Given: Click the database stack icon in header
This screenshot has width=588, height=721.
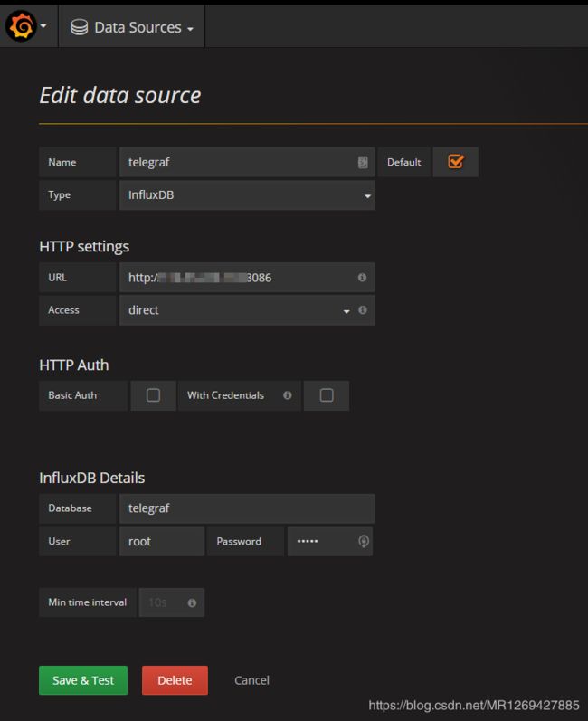Looking at the screenshot, I should click(x=79, y=27).
